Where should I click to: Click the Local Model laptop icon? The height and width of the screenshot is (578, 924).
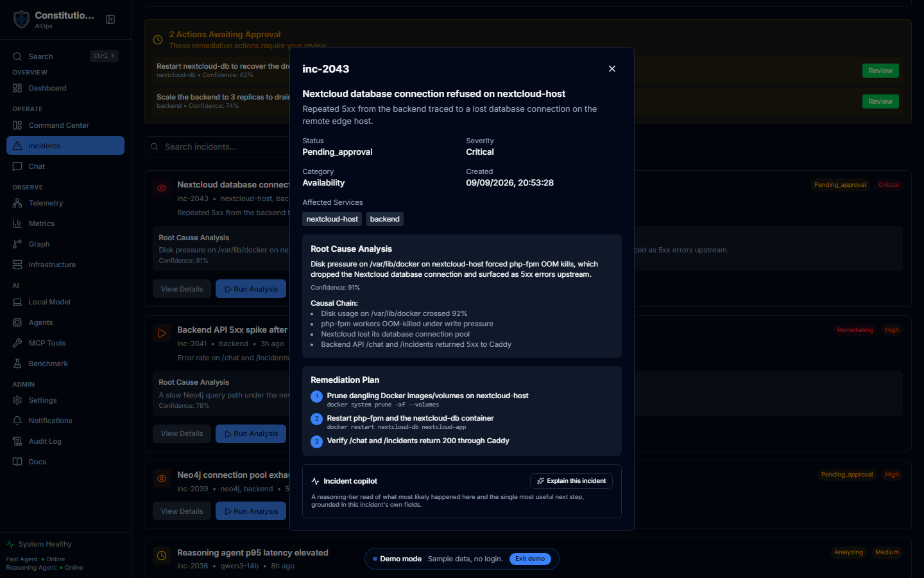(x=17, y=302)
